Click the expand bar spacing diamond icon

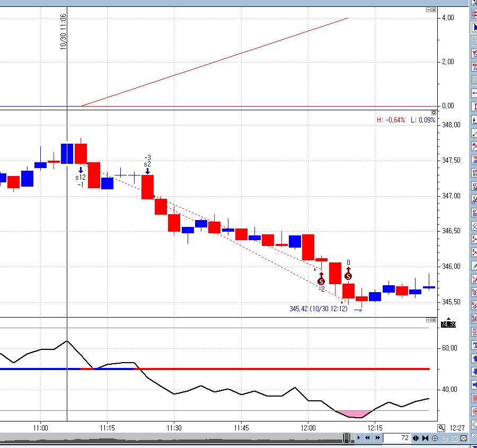point(416,438)
